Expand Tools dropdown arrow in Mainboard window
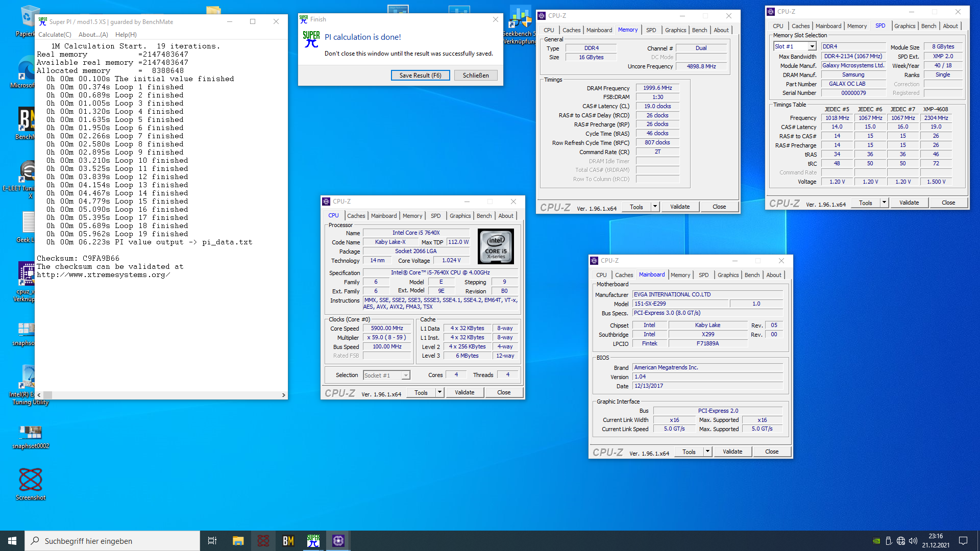This screenshot has width=980, height=551. coord(707,452)
